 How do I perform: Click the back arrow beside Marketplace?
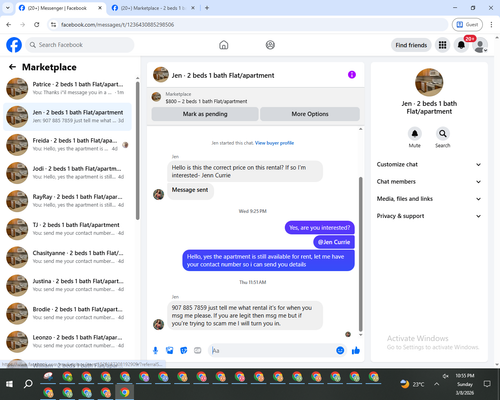tap(12, 67)
